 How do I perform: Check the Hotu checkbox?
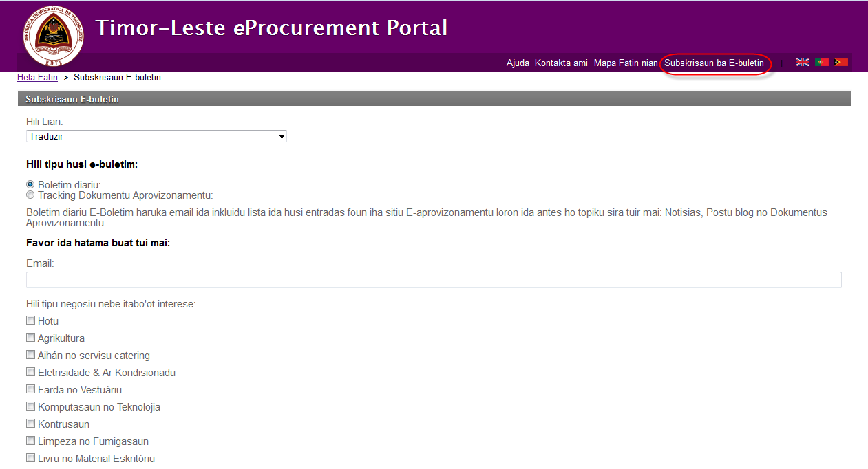click(30, 320)
